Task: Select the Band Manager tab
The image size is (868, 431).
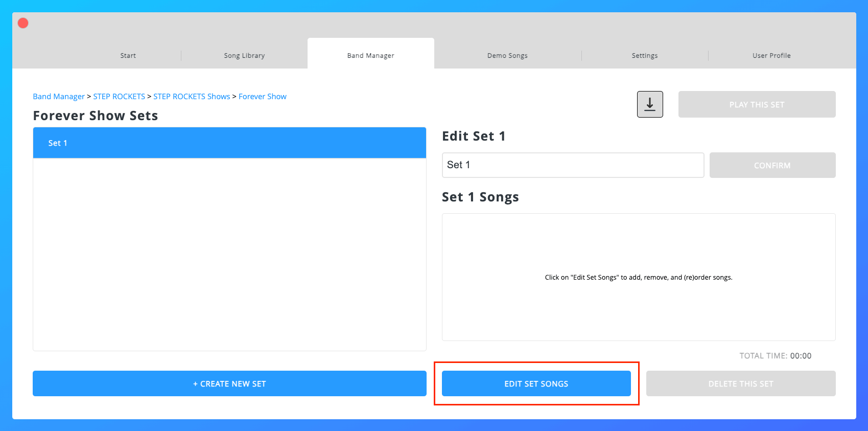Action: [370, 55]
